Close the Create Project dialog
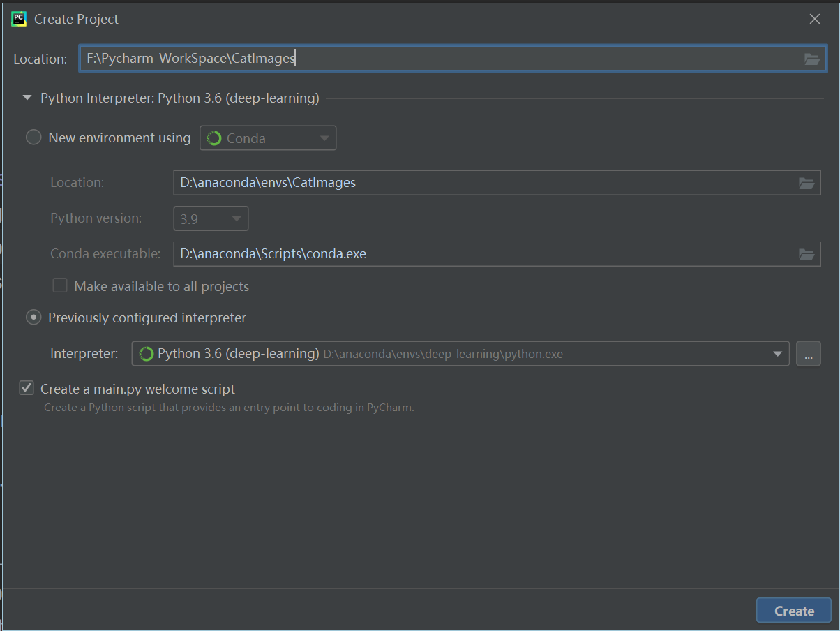Image resolution: width=840 pixels, height=631 pixels. click(x=815, y=20)
